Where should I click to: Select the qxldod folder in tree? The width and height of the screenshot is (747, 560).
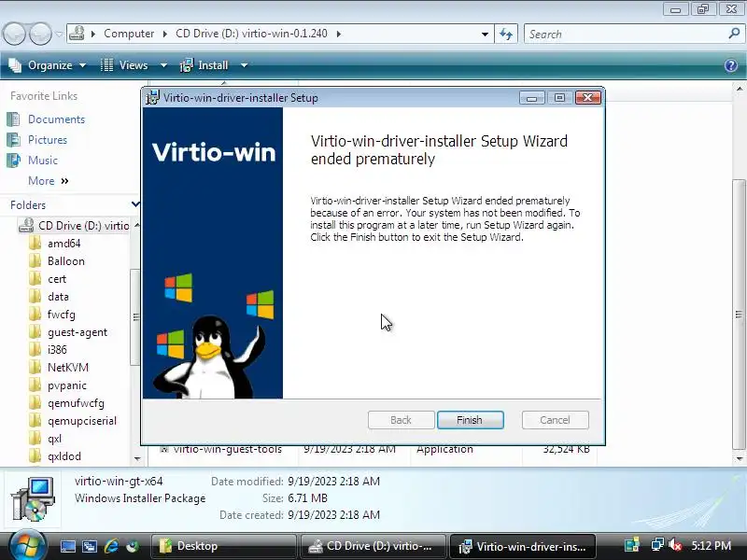click(64, 456)
